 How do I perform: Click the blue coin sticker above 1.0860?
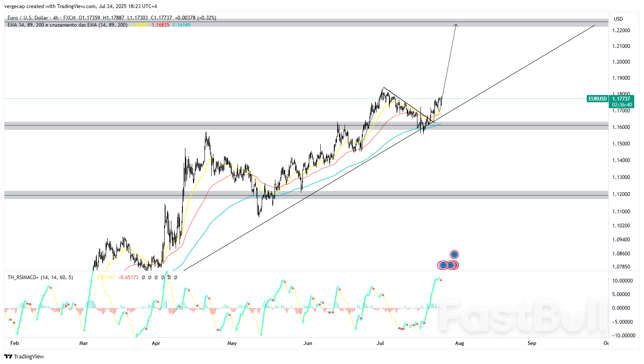coord(455,255)
